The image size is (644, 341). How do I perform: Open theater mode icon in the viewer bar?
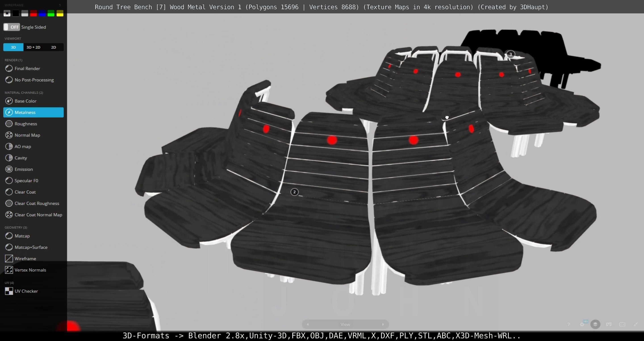622,324
